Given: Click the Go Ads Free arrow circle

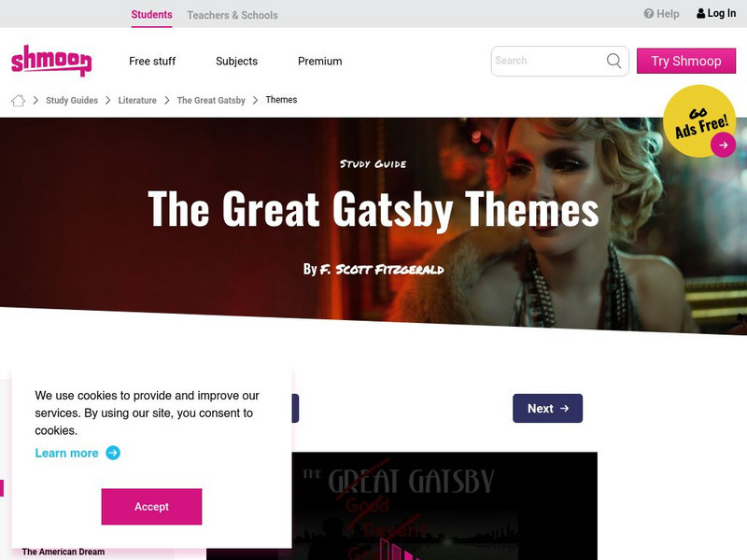Looking at the screenshot, I should click(x=723, y=145).
